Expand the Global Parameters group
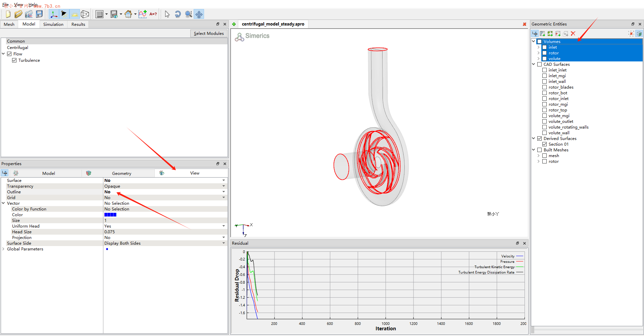The width and height of the screenshot is (644, 336). click(3, 249)
